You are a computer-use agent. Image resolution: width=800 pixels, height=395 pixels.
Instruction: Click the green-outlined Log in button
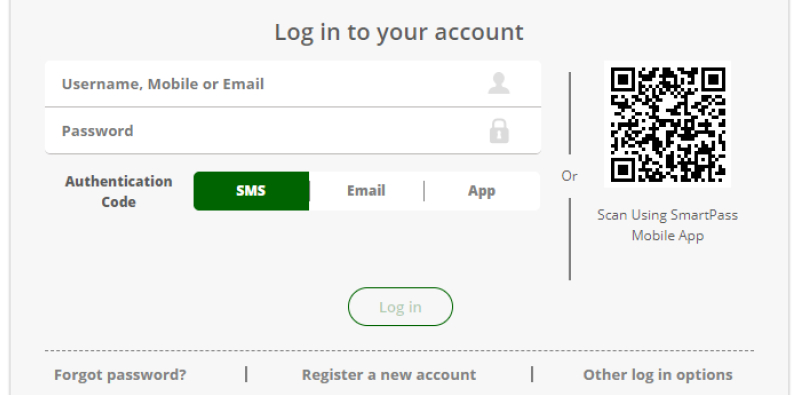(400, 307)
